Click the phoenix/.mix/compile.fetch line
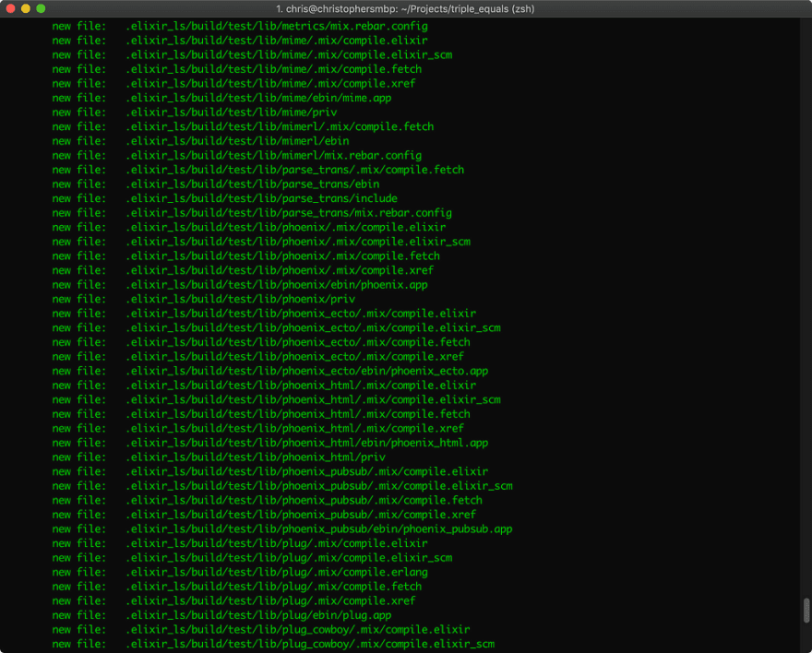812x653 pixels. click(x=246, y=256)
